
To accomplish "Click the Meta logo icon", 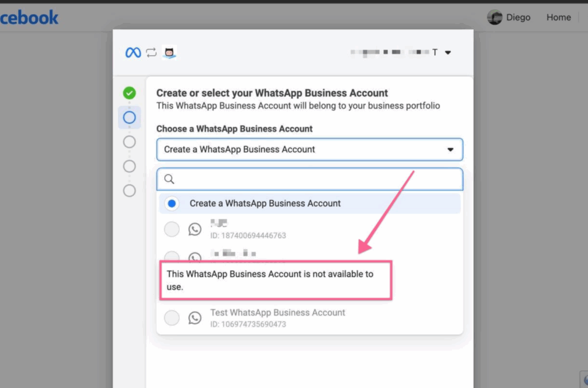I will [x=133, y=53].
